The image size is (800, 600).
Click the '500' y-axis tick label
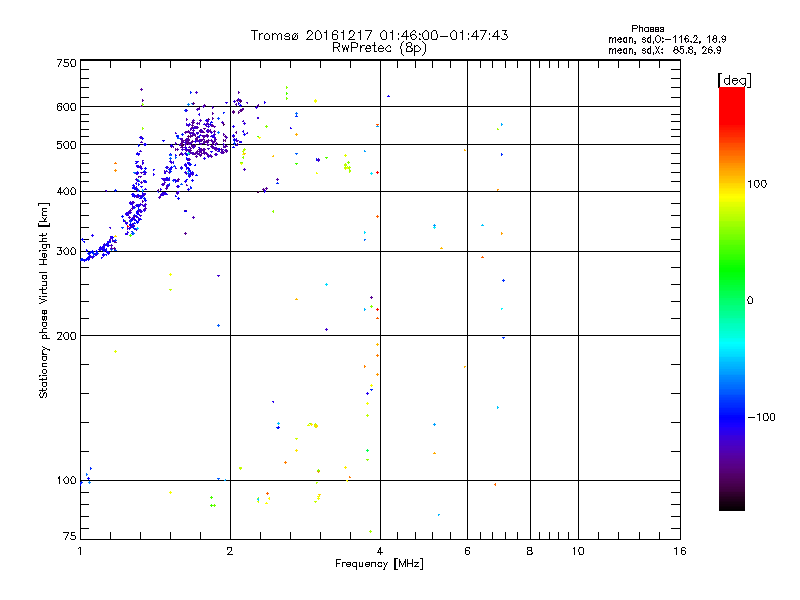[x=67, y=145]
